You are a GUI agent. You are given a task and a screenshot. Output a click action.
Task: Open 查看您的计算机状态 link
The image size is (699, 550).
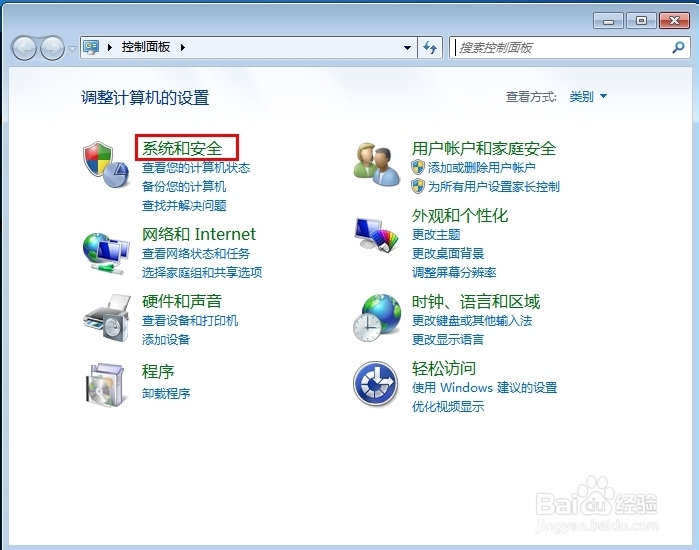click(196, 168)
